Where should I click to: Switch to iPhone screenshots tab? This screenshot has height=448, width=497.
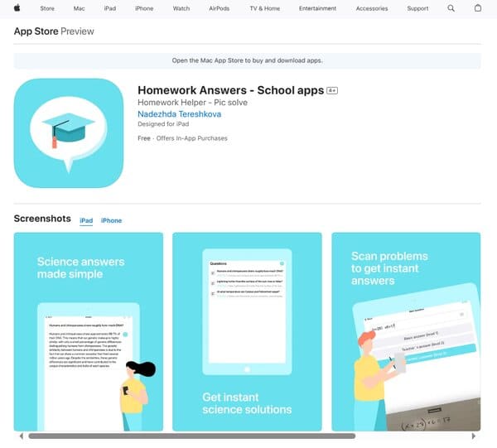coord(111,220)
